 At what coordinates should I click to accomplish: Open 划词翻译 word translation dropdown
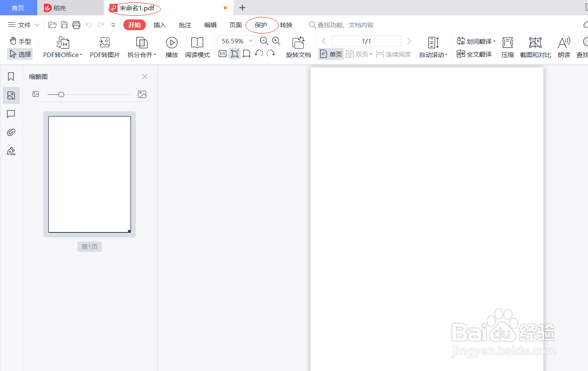tap(476, 41)
